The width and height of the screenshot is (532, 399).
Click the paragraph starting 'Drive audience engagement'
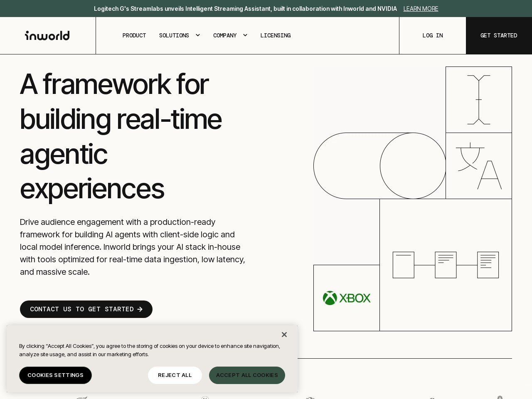coord(133,247)
